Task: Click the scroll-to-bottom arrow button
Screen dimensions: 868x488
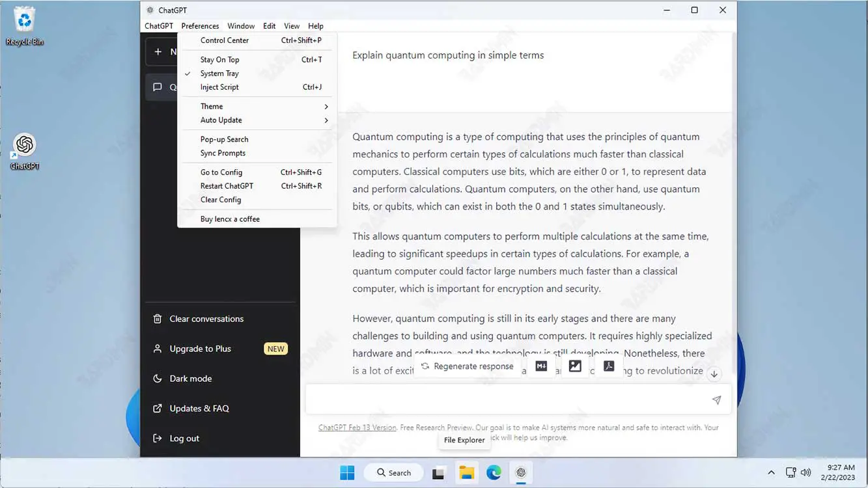Action: click(714, 374)
